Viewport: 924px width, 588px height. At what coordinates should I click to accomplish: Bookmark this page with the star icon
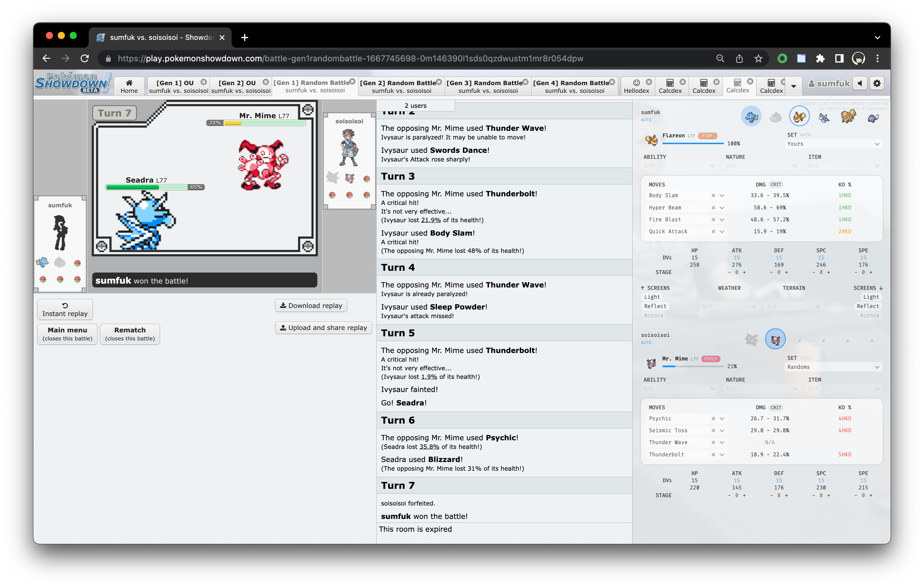pos(758,58)
